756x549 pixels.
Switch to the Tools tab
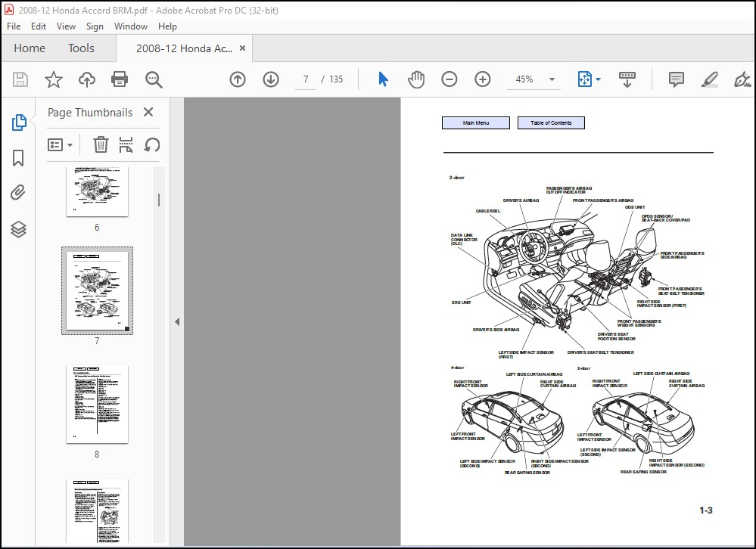point(81,48)
